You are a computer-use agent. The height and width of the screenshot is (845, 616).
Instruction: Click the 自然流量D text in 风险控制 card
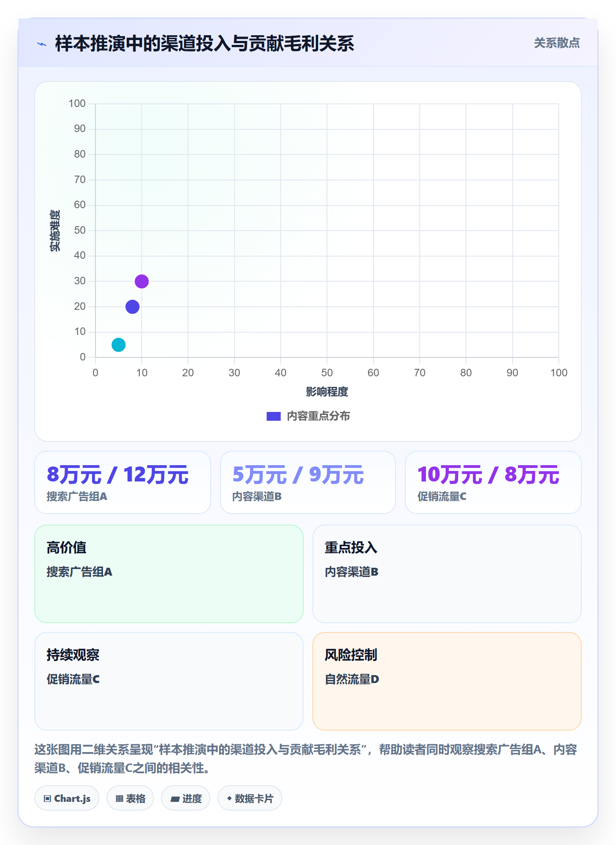[x=352, y=679]
